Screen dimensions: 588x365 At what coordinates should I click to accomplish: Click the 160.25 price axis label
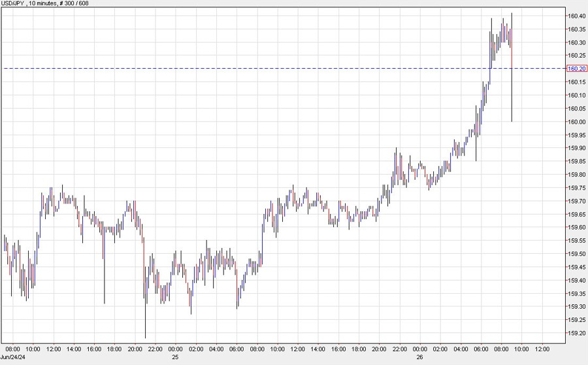[x=577, y=55]
